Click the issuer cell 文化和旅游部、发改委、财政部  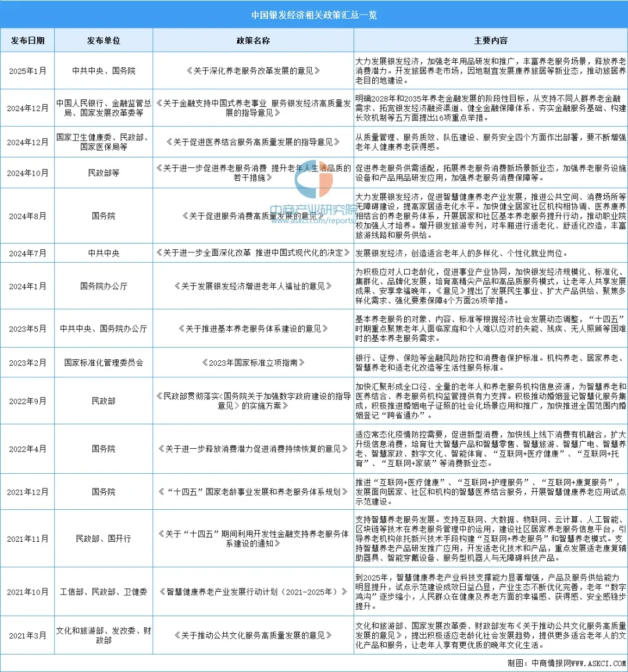(104, 635)
